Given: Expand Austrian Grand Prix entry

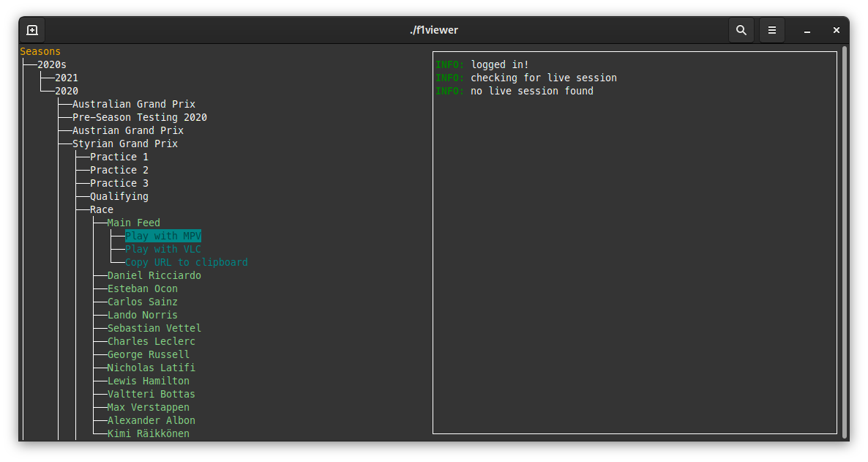Looking at the screenshot, I should pyautogui.click(x=128, y=131).
